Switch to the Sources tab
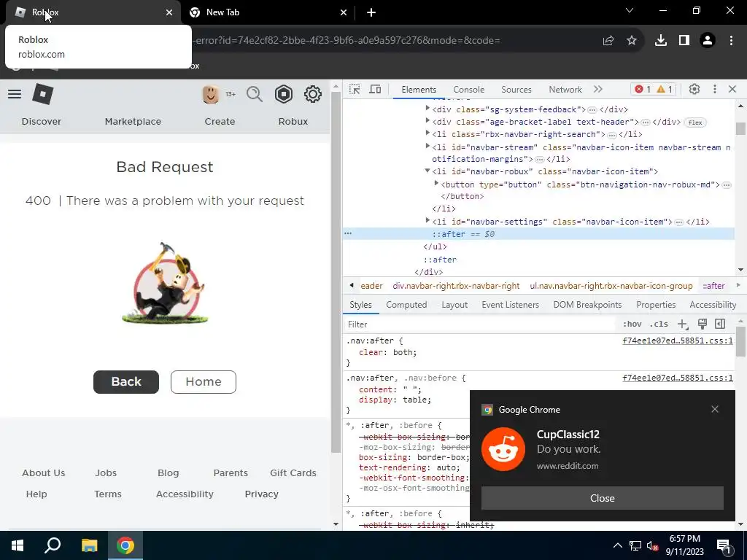Screen dimensions: 747x560 [x=516, y=90]
